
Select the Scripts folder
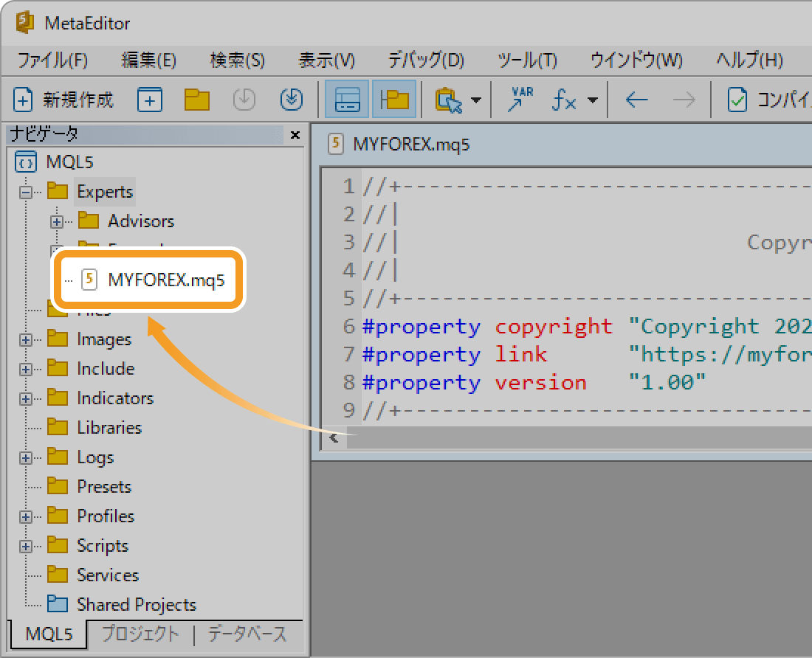click(102, 546)
